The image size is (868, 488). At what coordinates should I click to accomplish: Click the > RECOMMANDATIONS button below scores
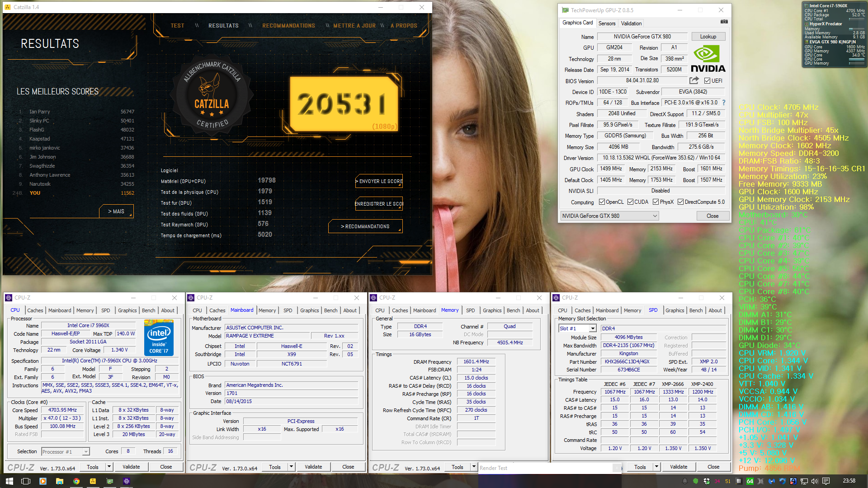[x=365, y=226]
